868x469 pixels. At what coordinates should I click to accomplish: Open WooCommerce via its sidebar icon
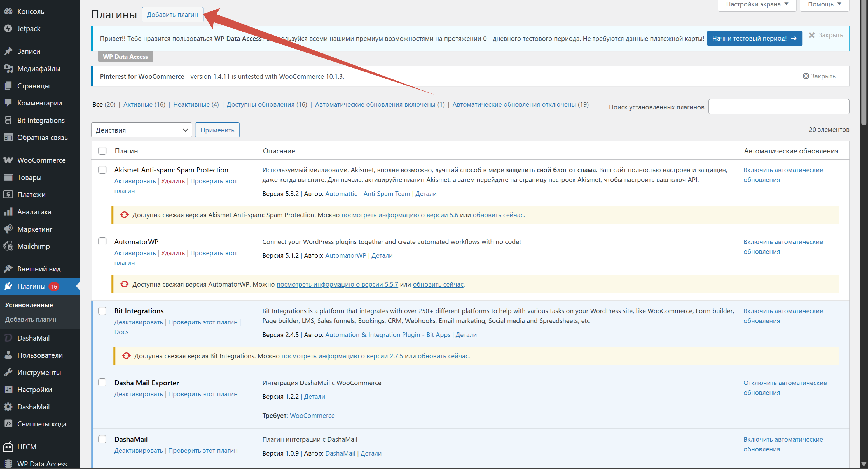click(8, 160)
